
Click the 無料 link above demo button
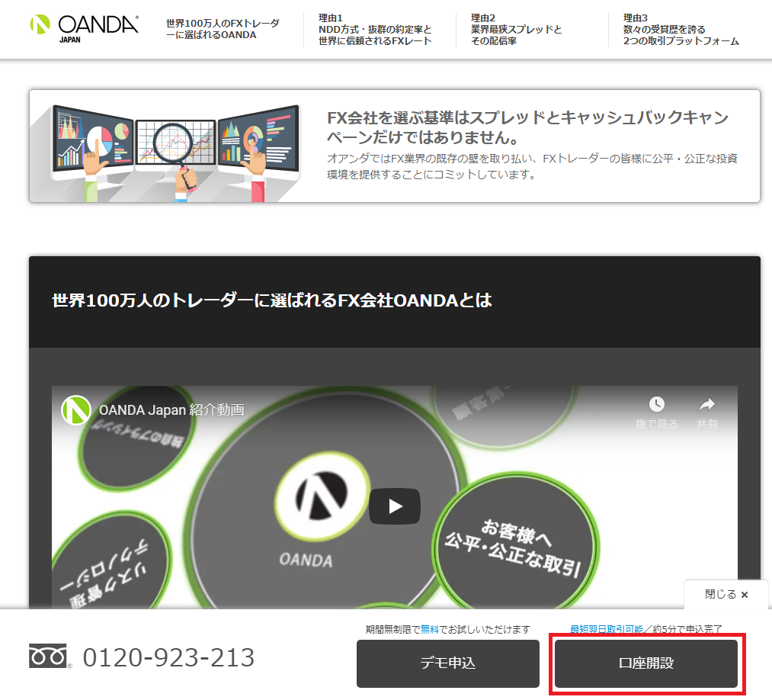point(429,629)
